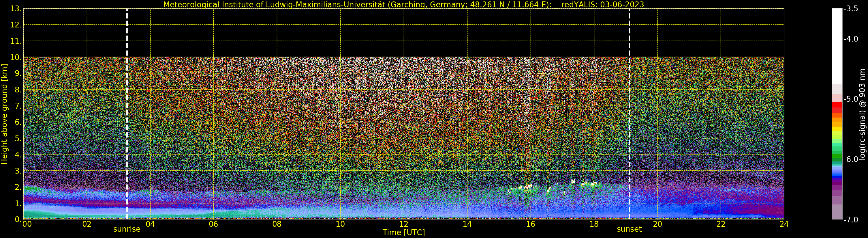Click the height axis tick 3.
The height and width of the screenshot is (238, 868).
pos(18,171)
